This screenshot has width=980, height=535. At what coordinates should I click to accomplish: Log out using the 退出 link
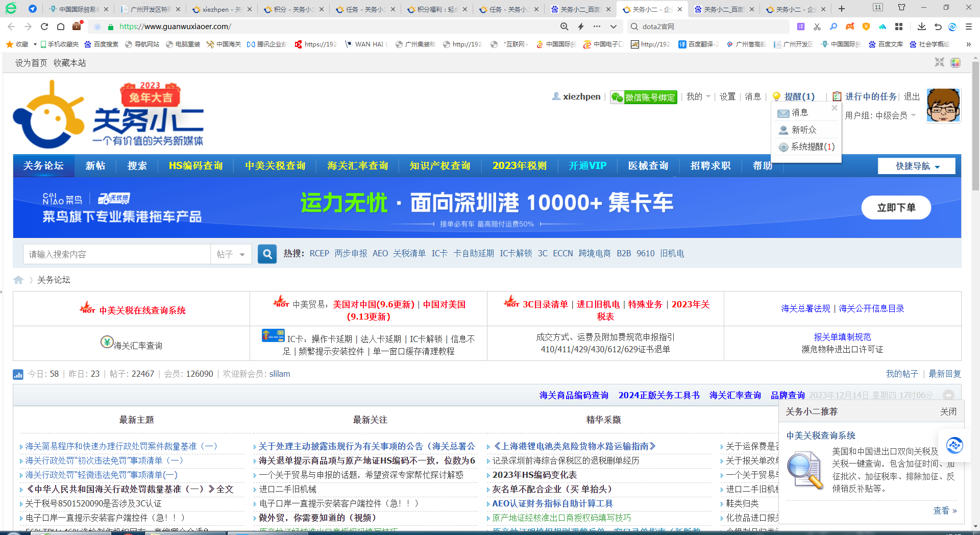[x=912, y=96]
